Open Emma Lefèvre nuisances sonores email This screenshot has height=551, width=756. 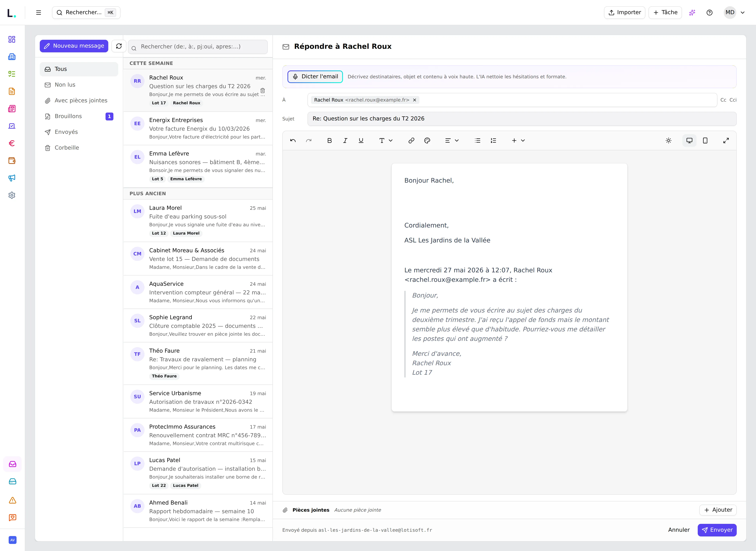(x=198, y=166)
